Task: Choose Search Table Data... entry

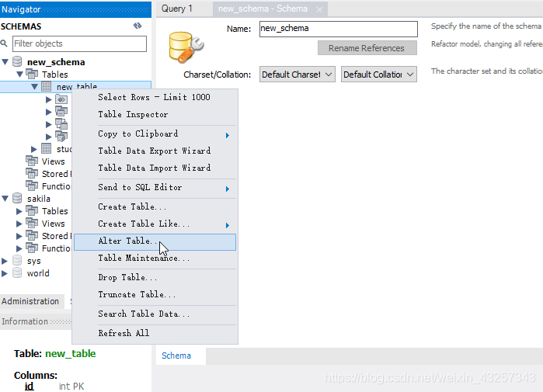Action: [x=155, y=314]
